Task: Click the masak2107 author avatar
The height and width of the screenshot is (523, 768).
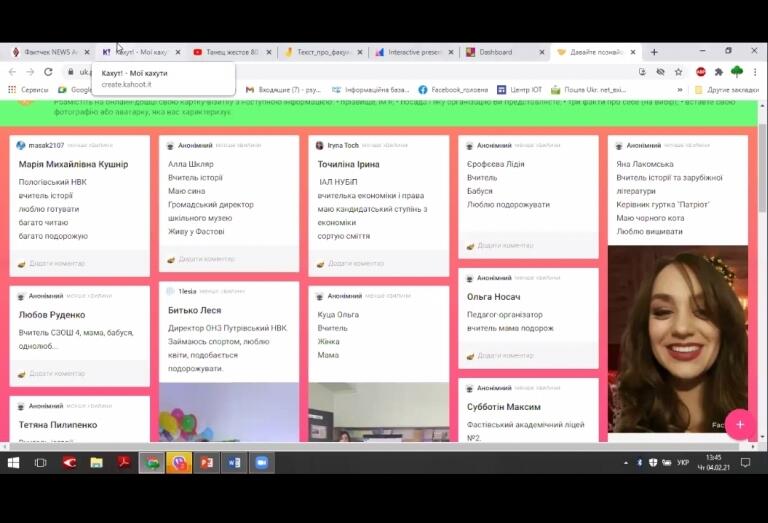Action: point(21,145)
